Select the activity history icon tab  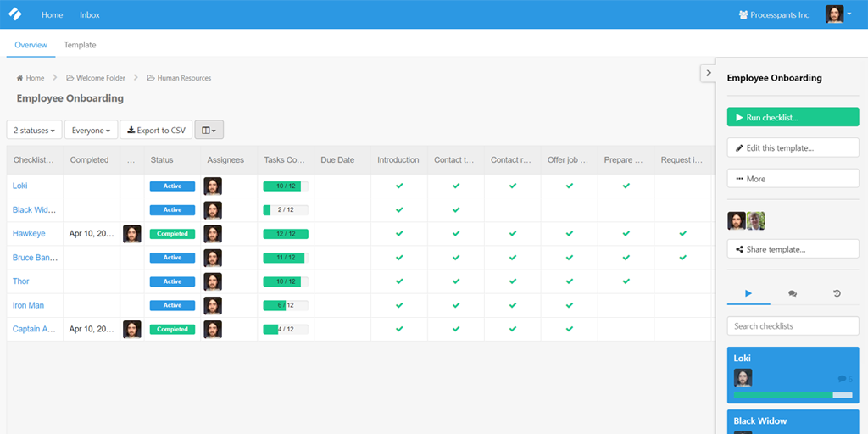point(837,293)
